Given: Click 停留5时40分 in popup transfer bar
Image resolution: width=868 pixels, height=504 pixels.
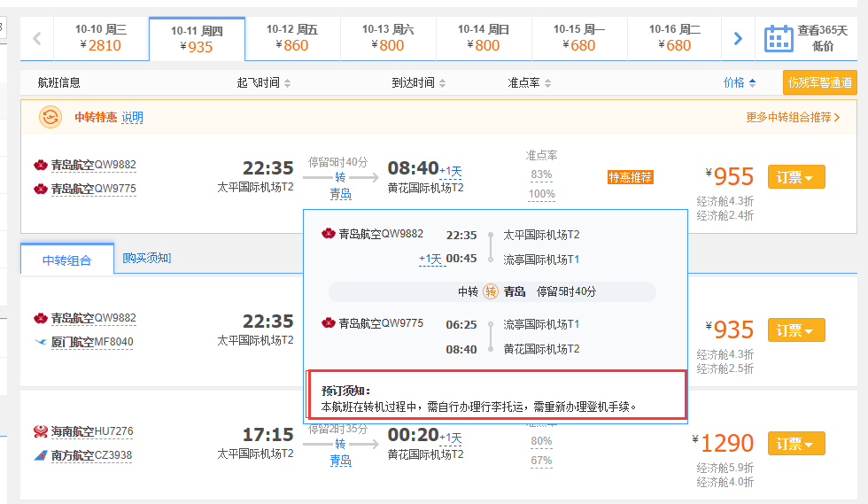Looking at the screenshot, I should point(566,291).
